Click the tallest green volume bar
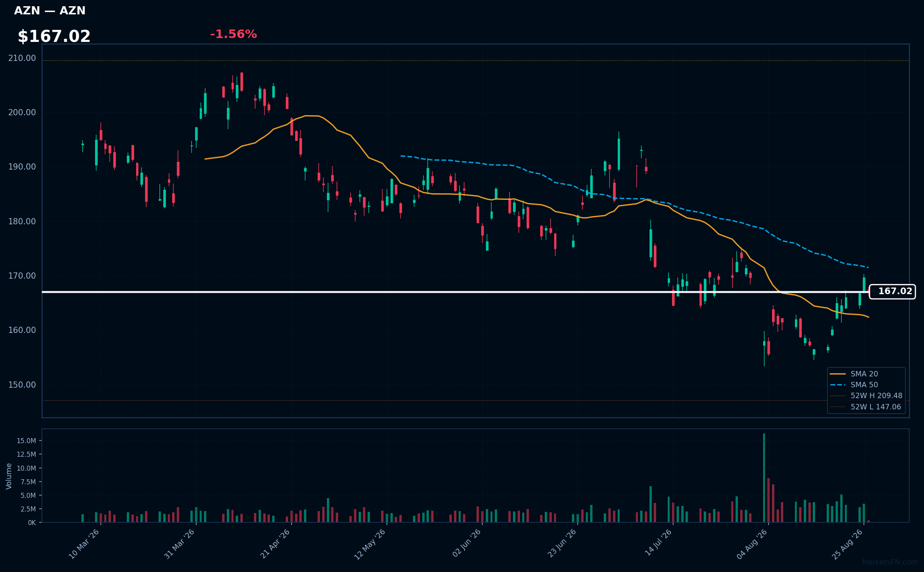 (x=764, y=478)
